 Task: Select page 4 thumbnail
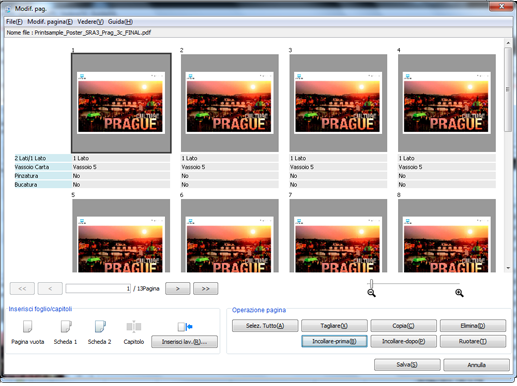(x=447, y=103)
